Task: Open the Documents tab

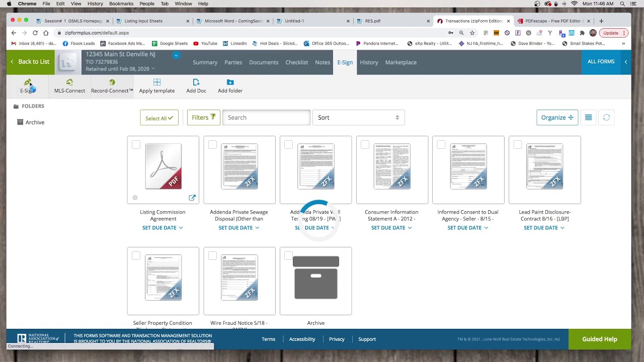Action: coord(264,62)
